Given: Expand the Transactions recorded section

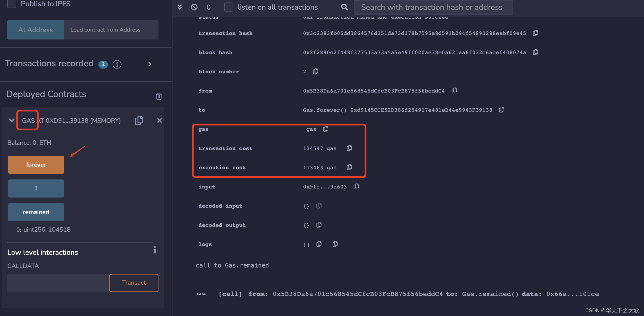Looking at the screenshot, I should click(x=150, y=64).
